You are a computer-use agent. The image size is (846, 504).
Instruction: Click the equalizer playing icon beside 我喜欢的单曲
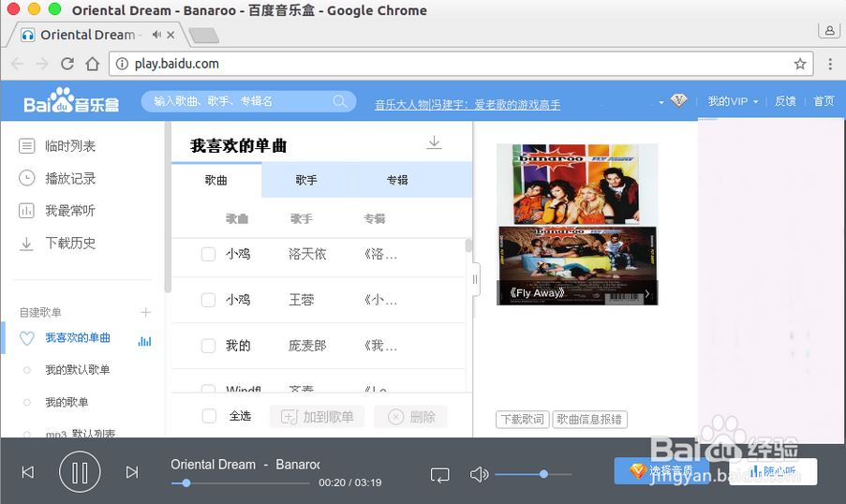(144, 341)
